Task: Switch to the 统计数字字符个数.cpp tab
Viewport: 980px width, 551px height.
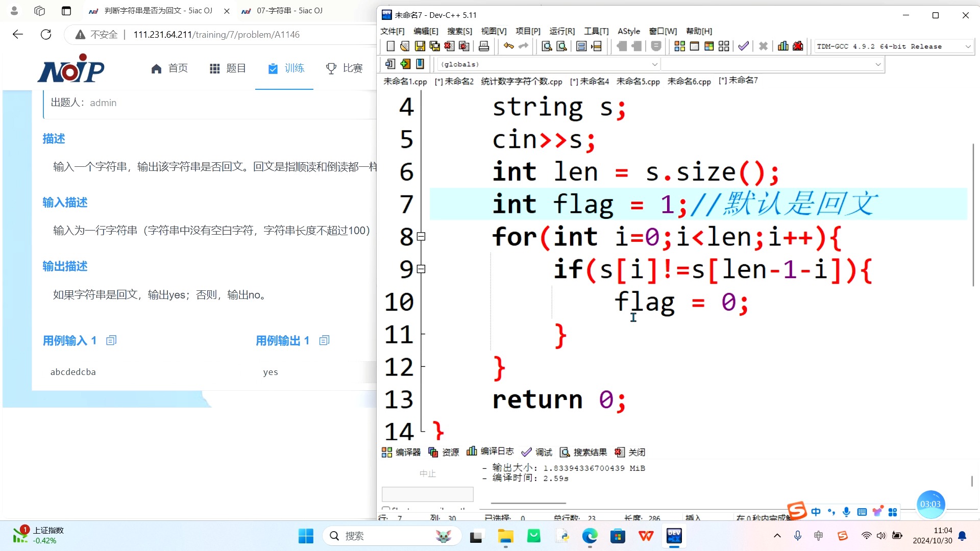Action: [522, 81]
